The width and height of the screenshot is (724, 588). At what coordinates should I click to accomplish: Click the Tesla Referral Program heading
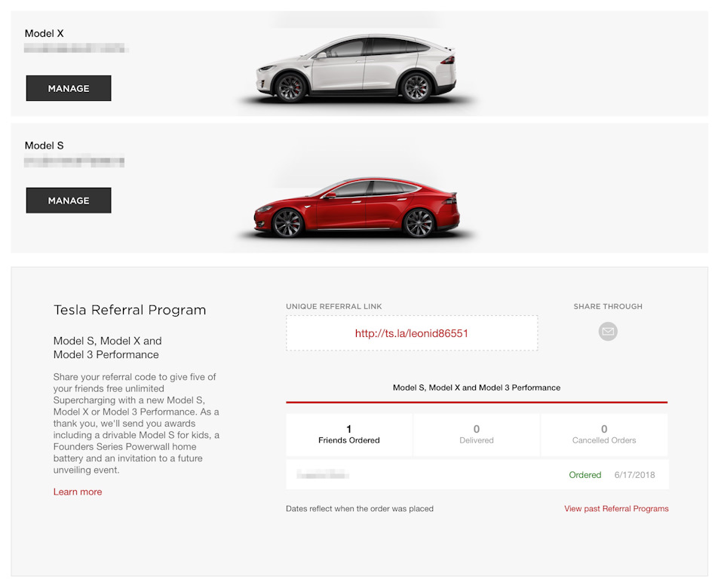click(130, 310)
